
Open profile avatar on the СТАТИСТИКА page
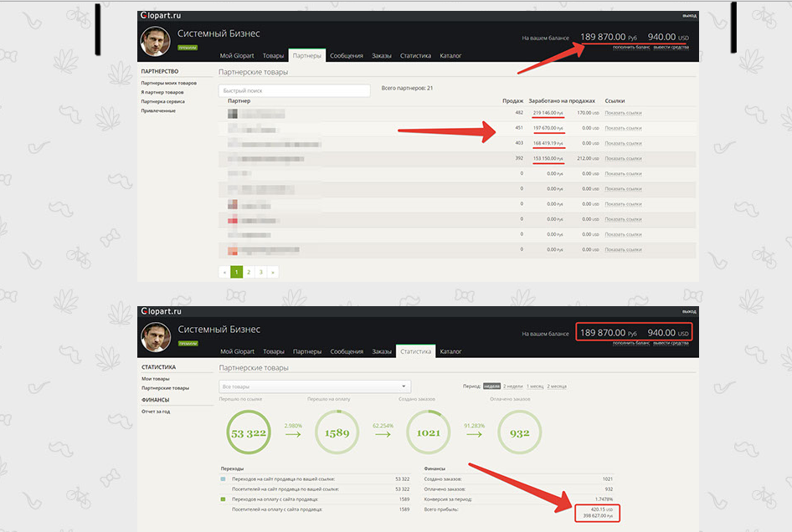click(x=156, y=337)
